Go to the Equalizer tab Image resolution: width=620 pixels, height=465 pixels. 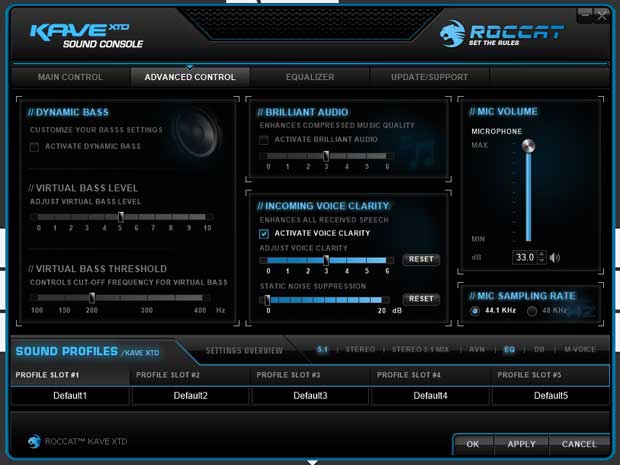click(x=310, y=77)
